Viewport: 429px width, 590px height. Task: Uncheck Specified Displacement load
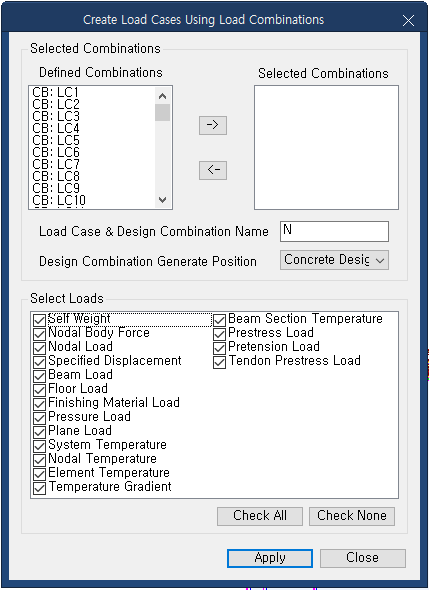(39, 362)
